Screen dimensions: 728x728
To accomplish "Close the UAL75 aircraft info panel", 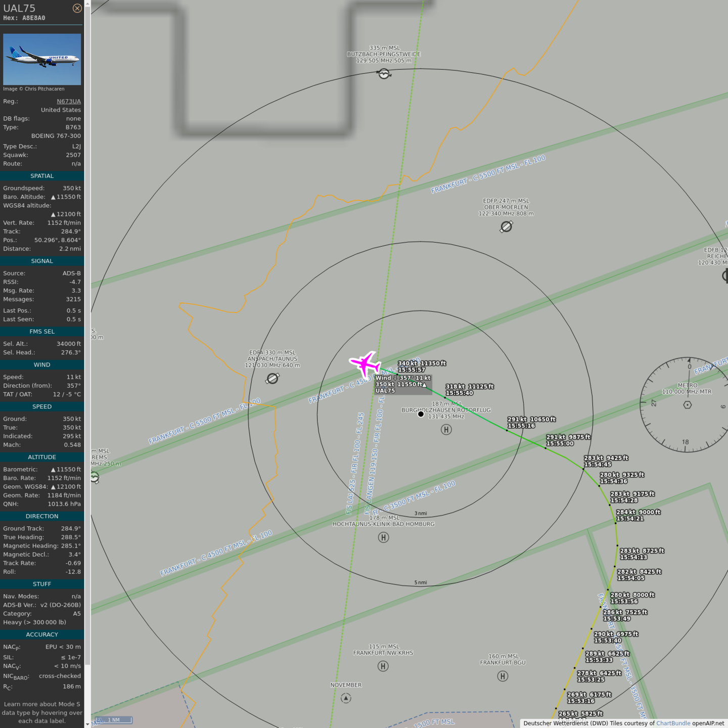I will [77, 8].
